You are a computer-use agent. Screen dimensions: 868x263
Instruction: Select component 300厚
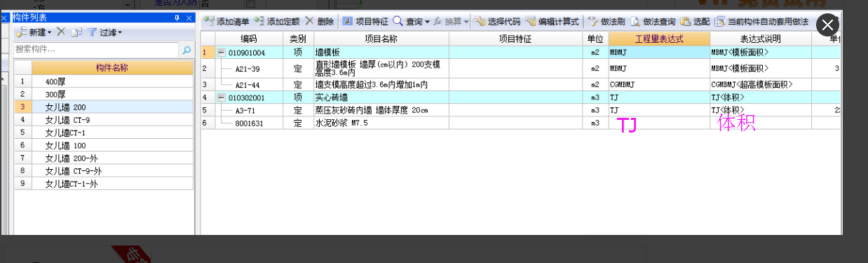click(x=111, y=94)
